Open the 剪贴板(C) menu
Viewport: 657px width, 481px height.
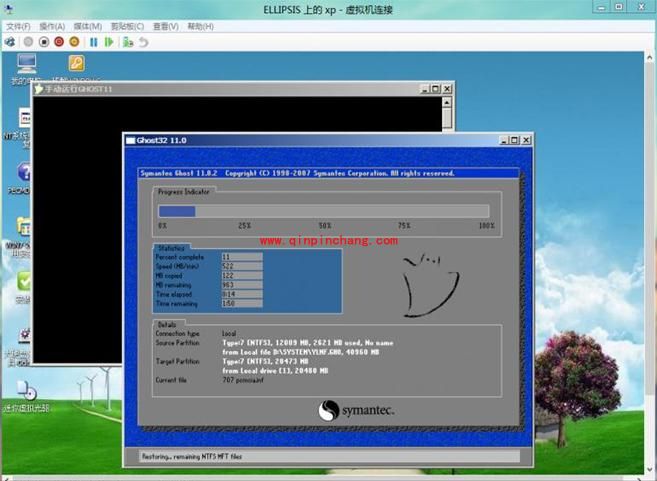click(125, 26)
